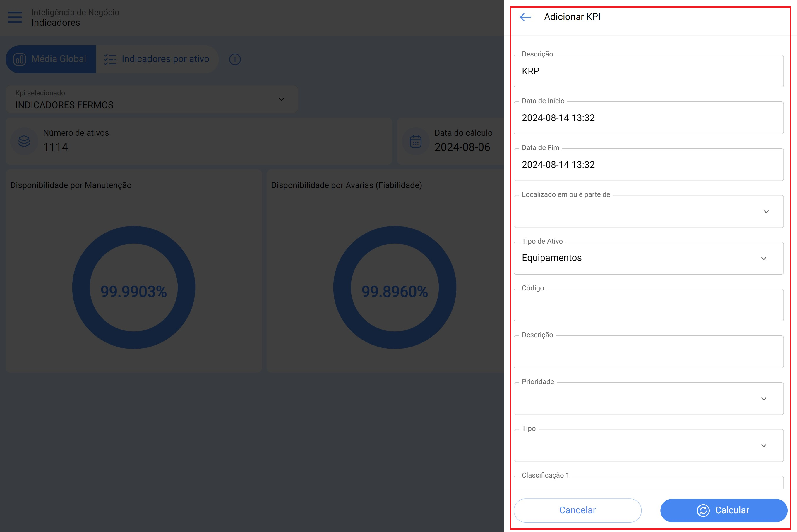Click the 99.9903% donut chart

click(134, 287)
